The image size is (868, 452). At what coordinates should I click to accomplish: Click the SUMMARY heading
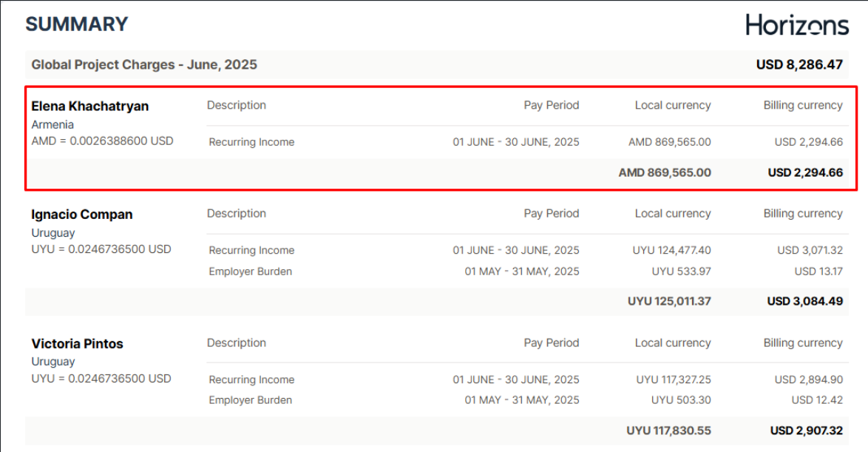click(x=77, y=24)
